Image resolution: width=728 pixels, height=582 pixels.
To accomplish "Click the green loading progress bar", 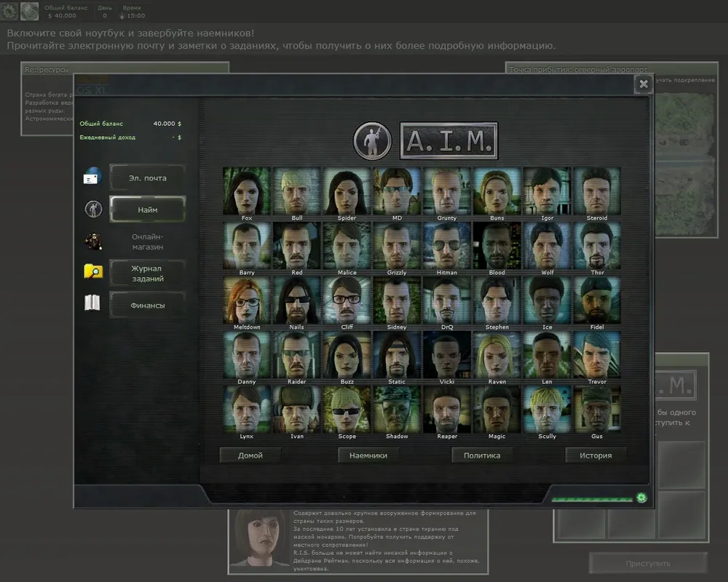I will [x=592, y=500].
